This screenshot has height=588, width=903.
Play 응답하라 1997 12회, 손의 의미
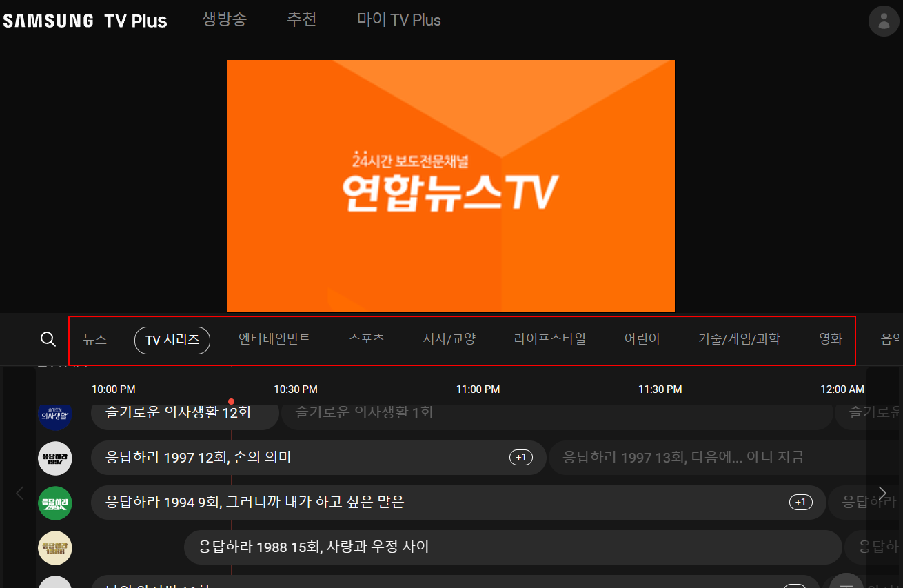[x=318, y=458]
